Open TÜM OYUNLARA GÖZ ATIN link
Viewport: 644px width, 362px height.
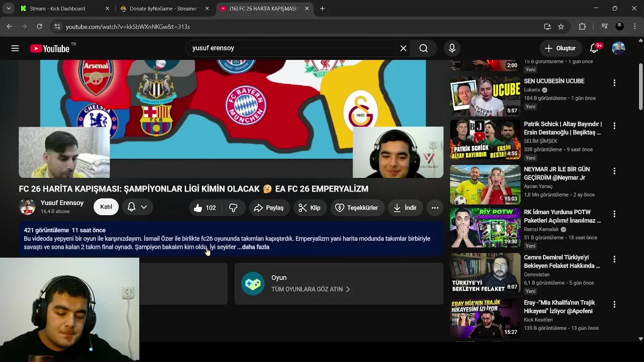pos(310,289)
